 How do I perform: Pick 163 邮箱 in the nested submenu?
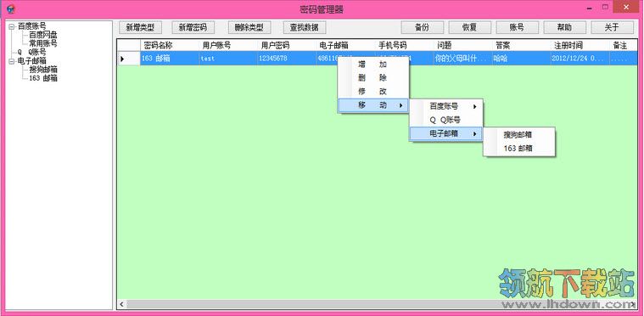point(519,149)
